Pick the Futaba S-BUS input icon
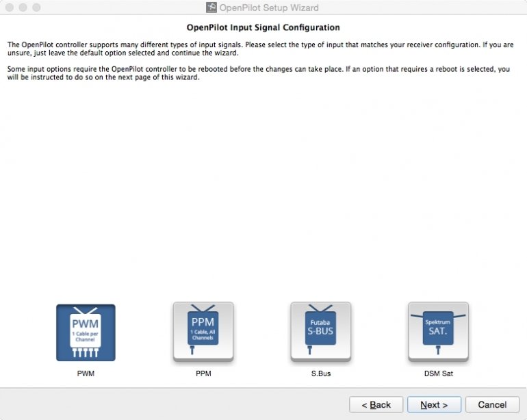 click(x=320, y=332)
